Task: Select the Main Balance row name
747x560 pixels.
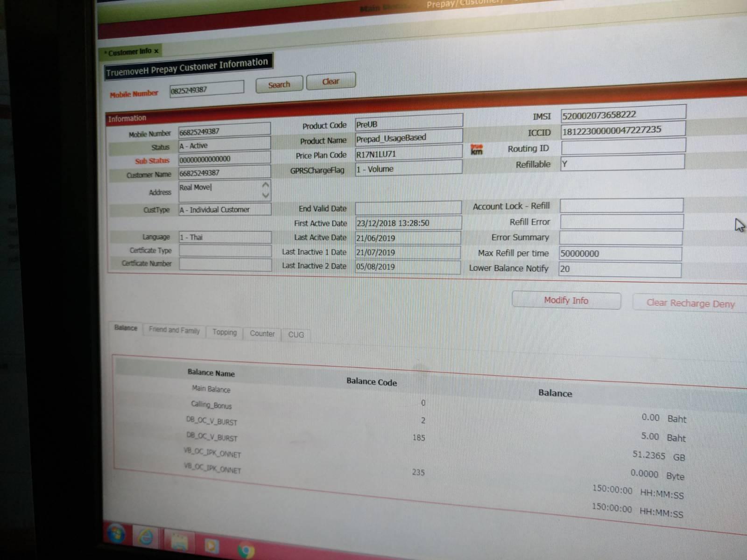Action: coord(211,389)
